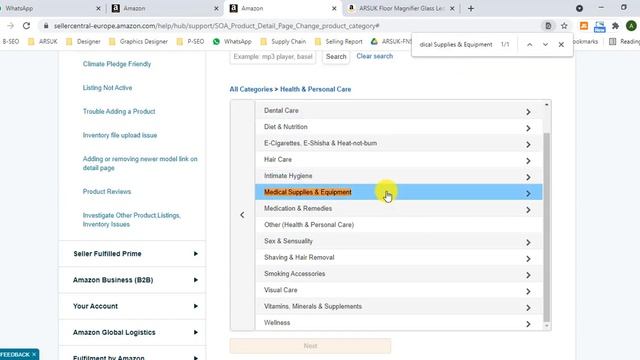
Task: Open the ARSUK bookmark folder
Action: tap(43, 42)
